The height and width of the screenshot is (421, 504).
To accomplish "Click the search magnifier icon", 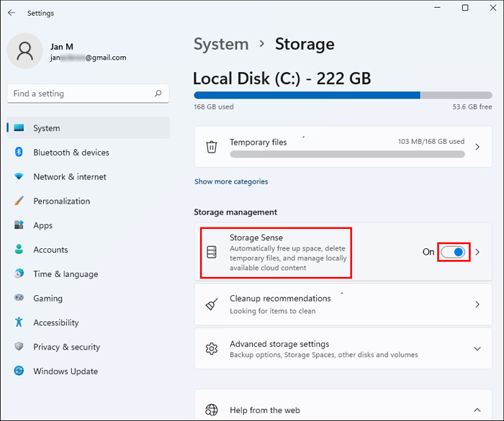I will [158, 94].
